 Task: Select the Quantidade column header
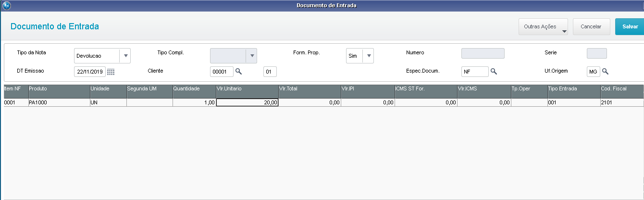[x=194, y=91]
